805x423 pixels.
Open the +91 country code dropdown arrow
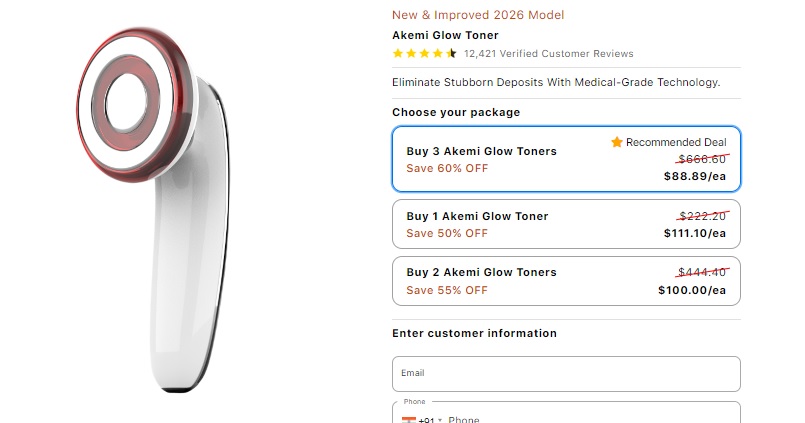click(440, 421)
